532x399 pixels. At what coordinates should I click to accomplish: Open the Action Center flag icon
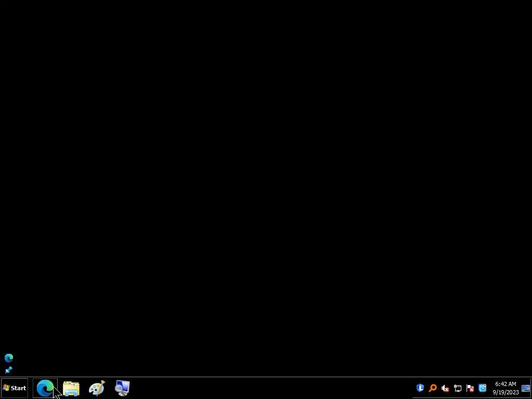tap(470, 388)
